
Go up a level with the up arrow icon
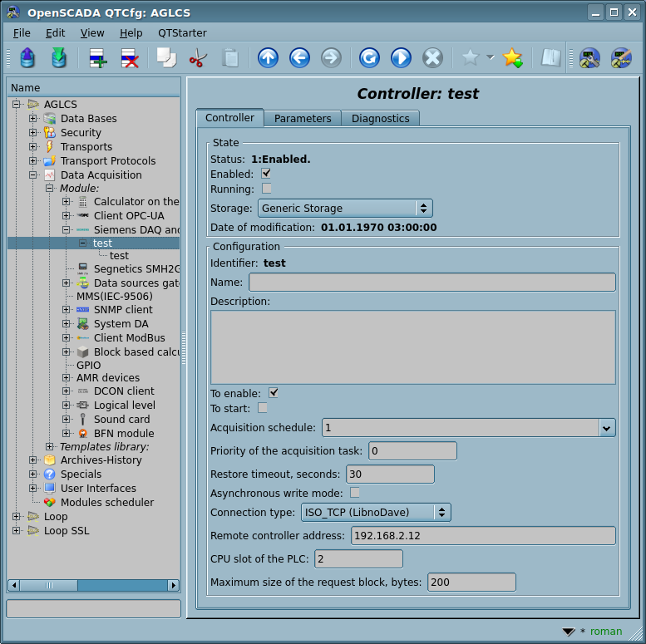click(x=268, y=58)
